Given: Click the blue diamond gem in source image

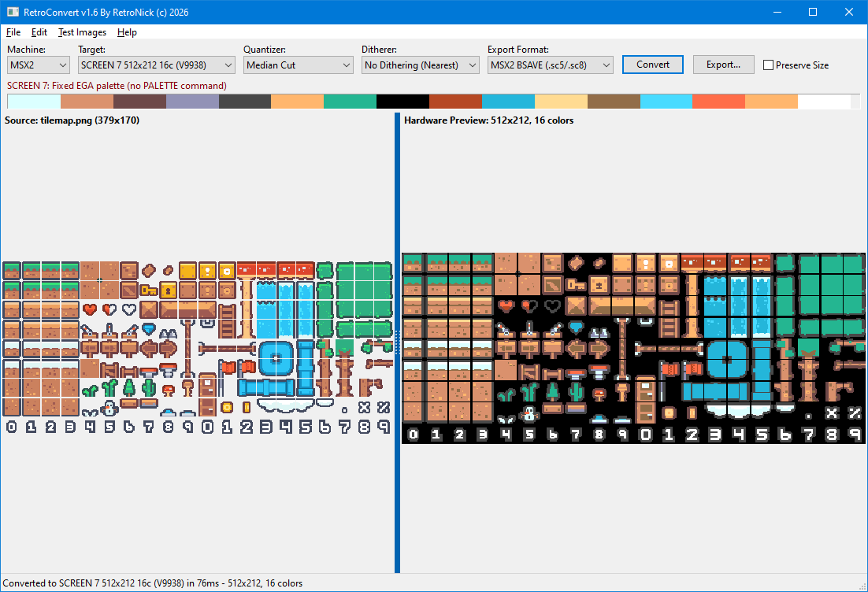Looking at the screenshot, I should pos(148,328).
